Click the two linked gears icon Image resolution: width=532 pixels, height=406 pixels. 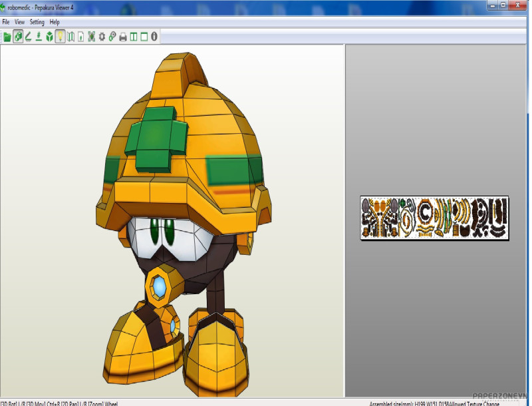(x=112, y=37)
